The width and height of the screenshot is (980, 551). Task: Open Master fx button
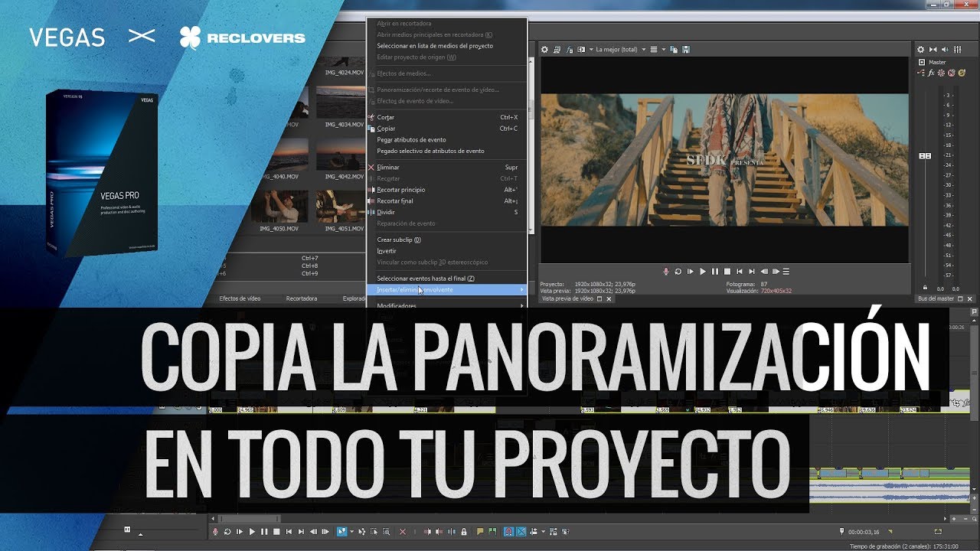point(931,73)
